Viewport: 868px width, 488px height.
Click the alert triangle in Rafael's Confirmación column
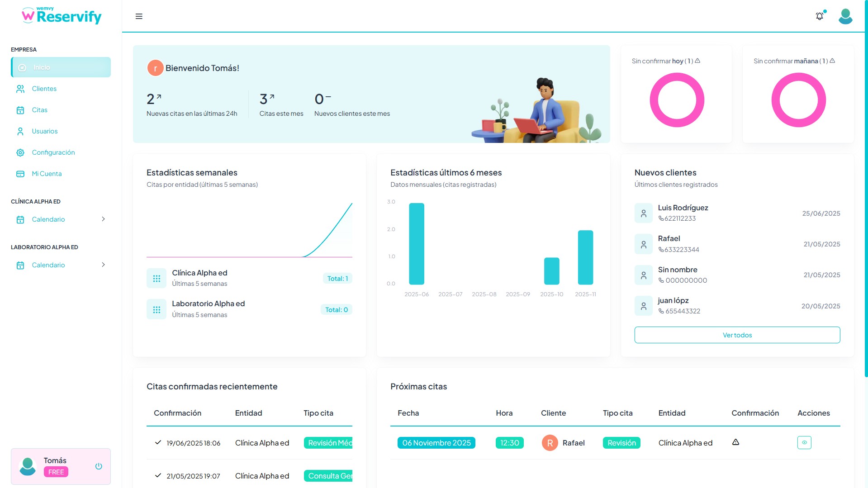[735, 442]
